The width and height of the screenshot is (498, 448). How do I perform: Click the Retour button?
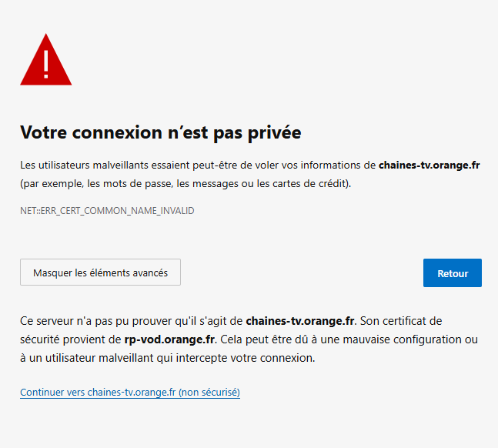(453, 273)
